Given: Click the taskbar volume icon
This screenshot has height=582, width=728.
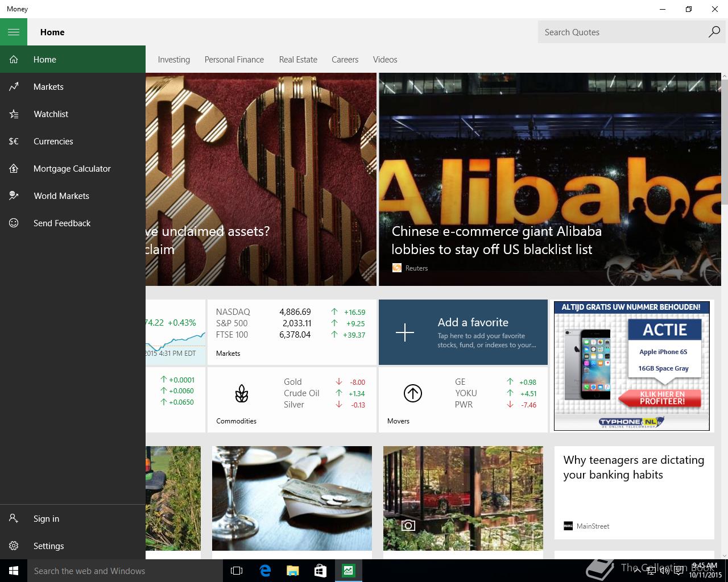Looking at the screenshot, I should tap(665, 571).
